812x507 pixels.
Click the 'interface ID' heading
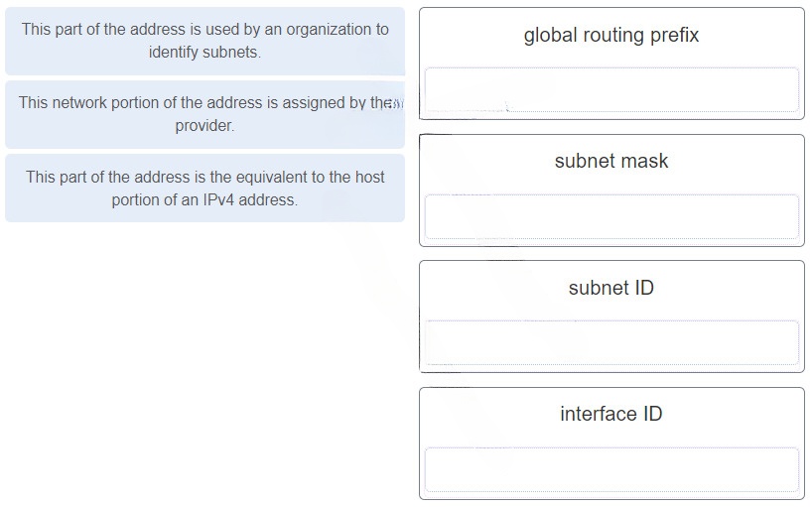(x=611, y=414)
